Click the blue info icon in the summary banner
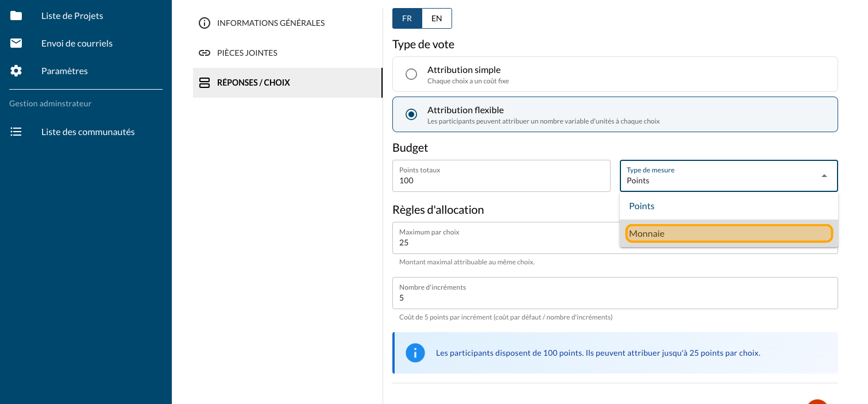This screenshot has width=868, height=404. point(415,353)
